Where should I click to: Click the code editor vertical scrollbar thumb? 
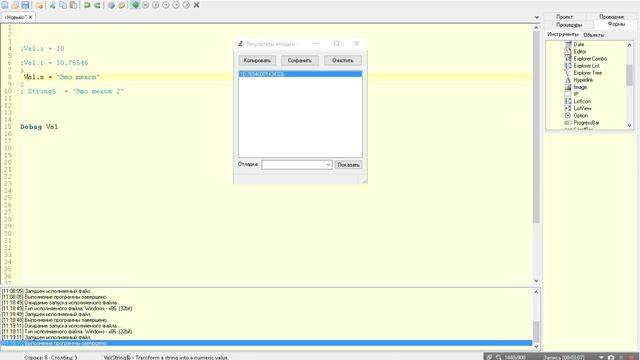[536, 127]
